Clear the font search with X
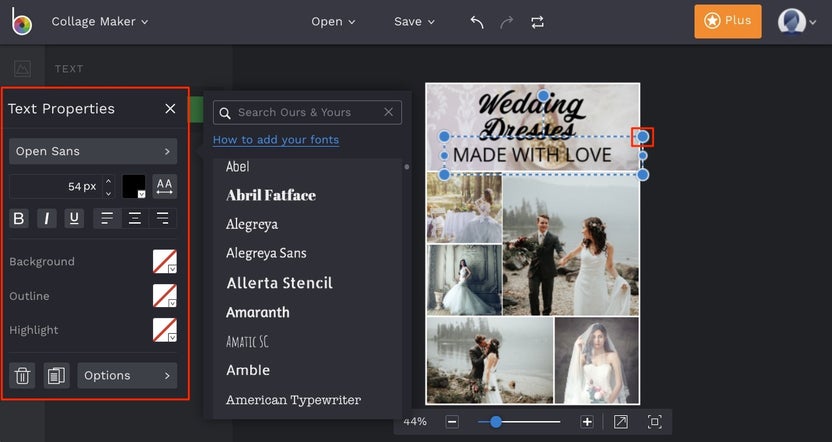Image resolution: width=832 pixels, height=442 pixels. click(388, 112)
